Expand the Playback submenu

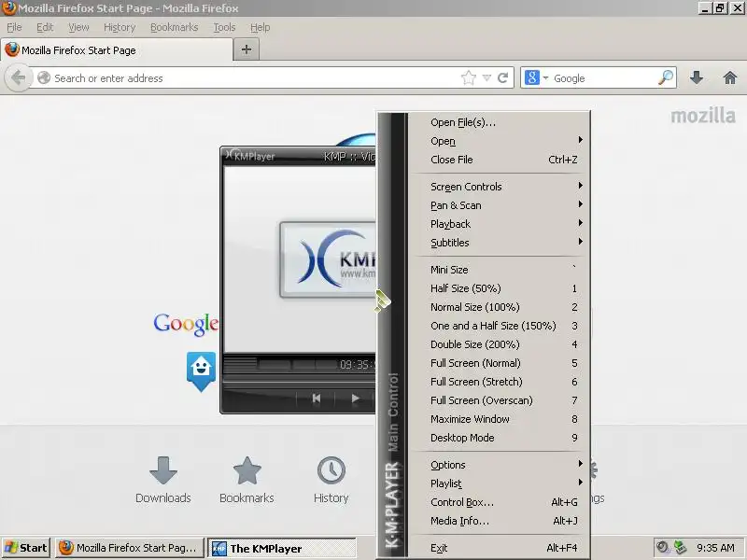(x=500, y=224)
